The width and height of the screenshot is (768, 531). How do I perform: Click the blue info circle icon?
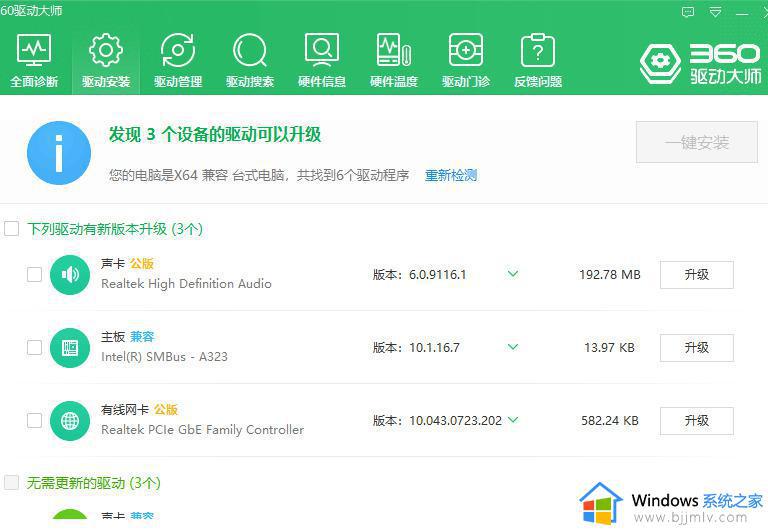coord(59,153)
